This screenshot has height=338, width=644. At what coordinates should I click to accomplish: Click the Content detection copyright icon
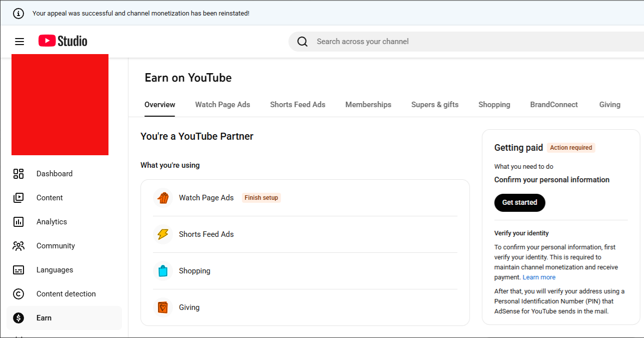point(18,294)
